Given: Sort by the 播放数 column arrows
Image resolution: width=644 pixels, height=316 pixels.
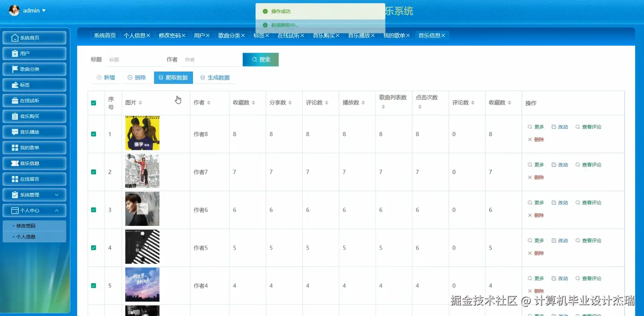Looking at the screenshot, I should click(363, 103).
